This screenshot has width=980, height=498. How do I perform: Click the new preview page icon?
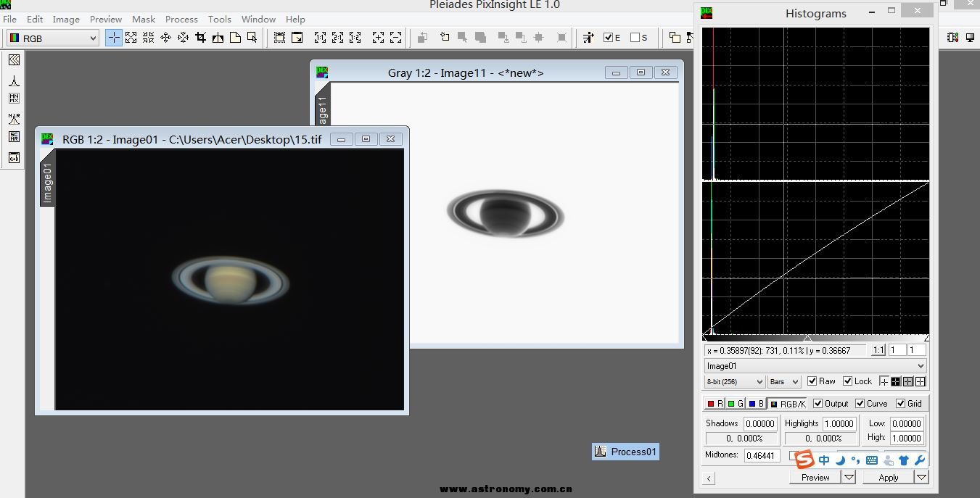click(x=235, y=38)
